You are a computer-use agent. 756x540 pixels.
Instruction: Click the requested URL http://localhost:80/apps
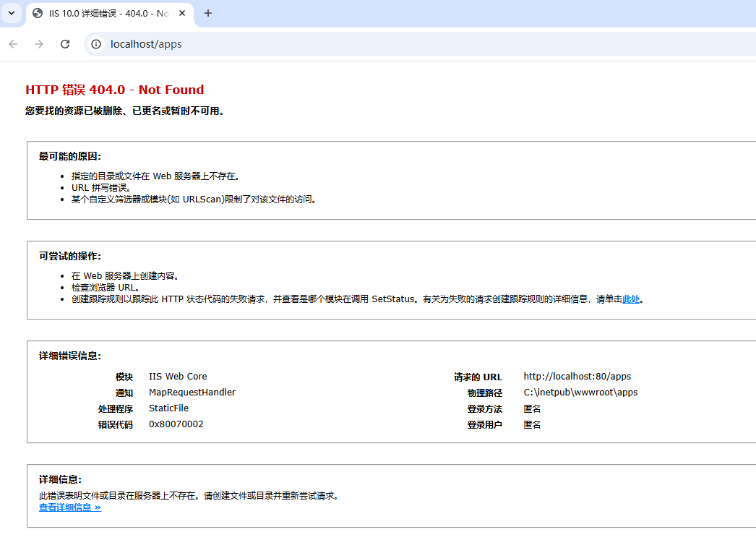click(577, 377)
